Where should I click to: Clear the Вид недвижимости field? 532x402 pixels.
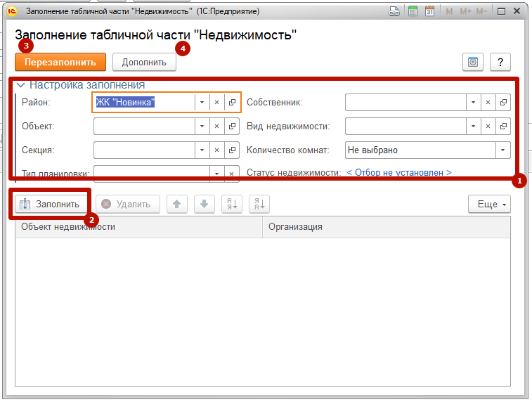coord(488,127)
